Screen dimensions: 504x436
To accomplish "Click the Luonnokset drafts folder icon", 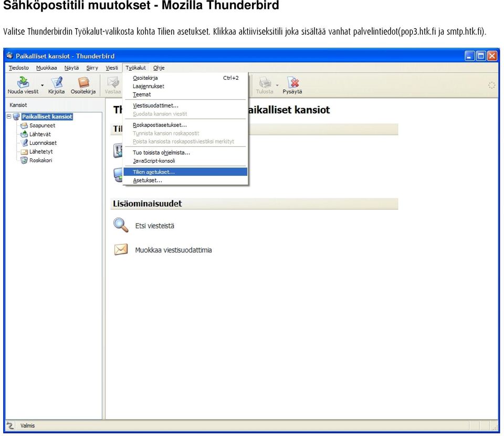I will (x=24, y=143).
